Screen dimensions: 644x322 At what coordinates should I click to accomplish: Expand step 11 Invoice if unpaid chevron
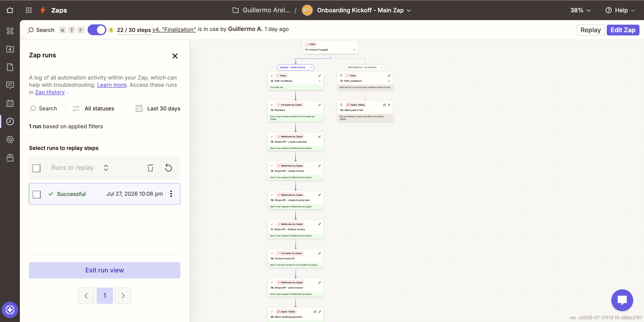(x=354, y=50)
